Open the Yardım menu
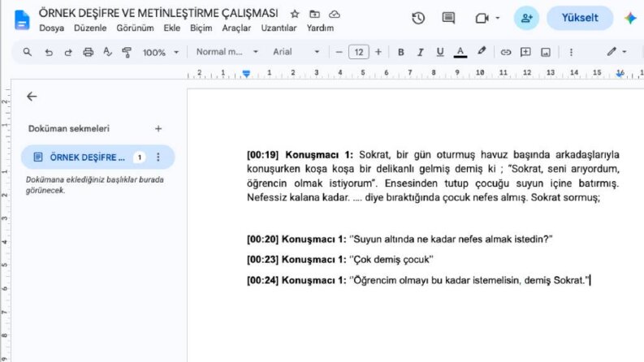 [320, 28]
